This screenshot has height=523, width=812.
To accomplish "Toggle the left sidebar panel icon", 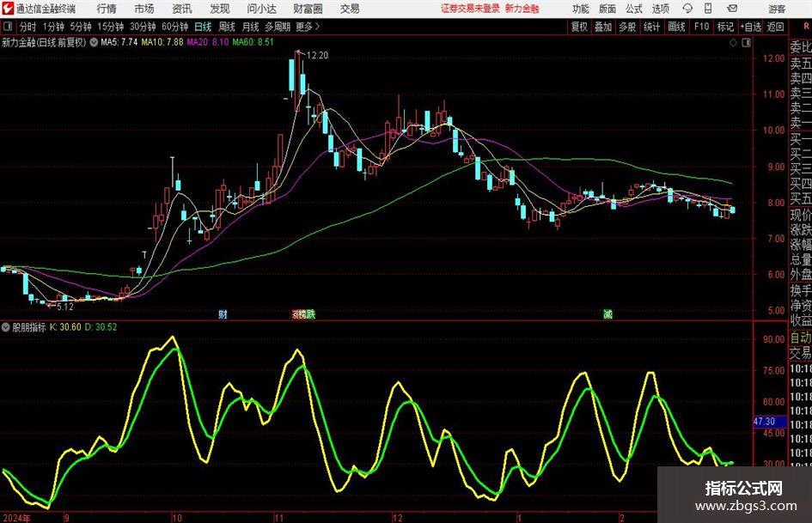I will pos(8,27).
